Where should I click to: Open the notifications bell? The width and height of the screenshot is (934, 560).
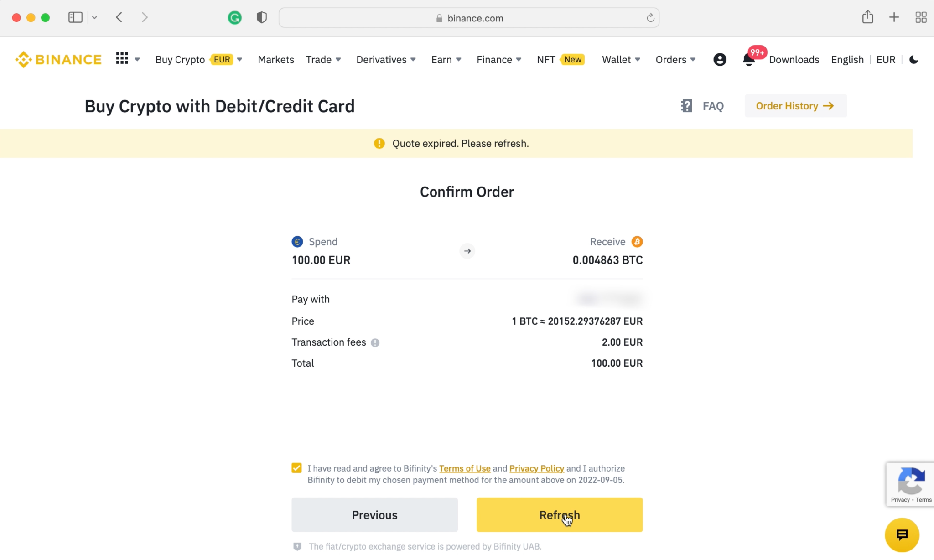748,60
